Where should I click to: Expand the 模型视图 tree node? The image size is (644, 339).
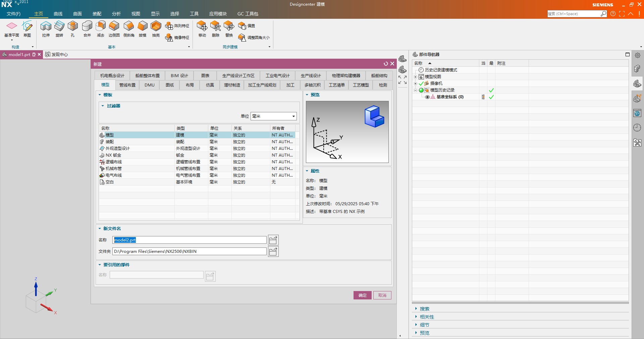(x=415, y=77)
